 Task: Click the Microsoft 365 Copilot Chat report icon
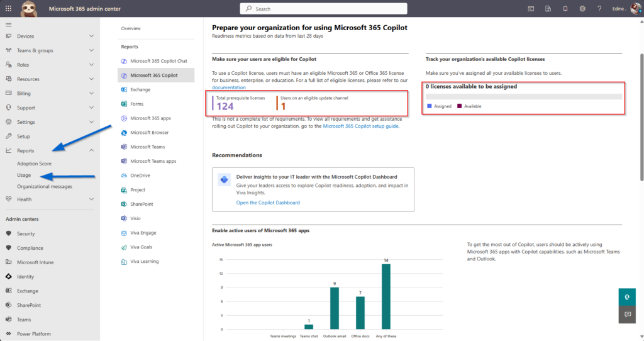[x=124, y=61]
